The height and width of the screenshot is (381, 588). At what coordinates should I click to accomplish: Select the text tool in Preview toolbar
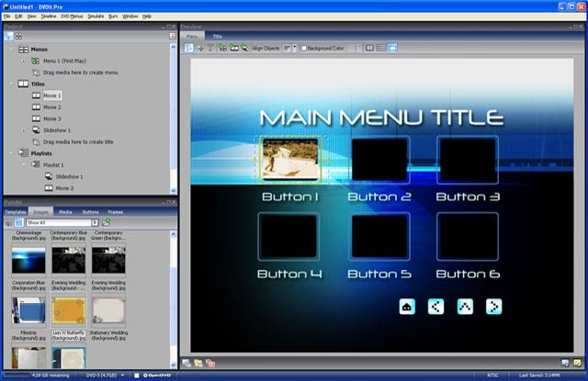point(209,47)
